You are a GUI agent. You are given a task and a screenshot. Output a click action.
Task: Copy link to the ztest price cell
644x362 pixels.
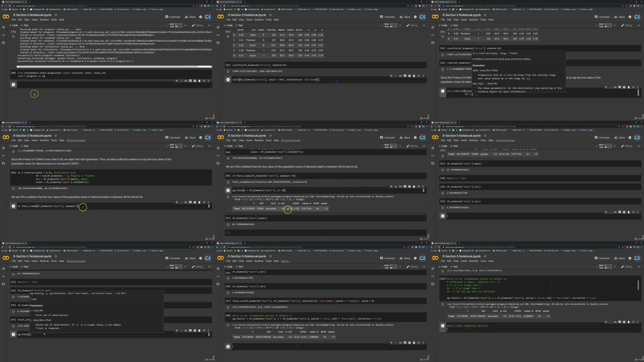(400, 76)
